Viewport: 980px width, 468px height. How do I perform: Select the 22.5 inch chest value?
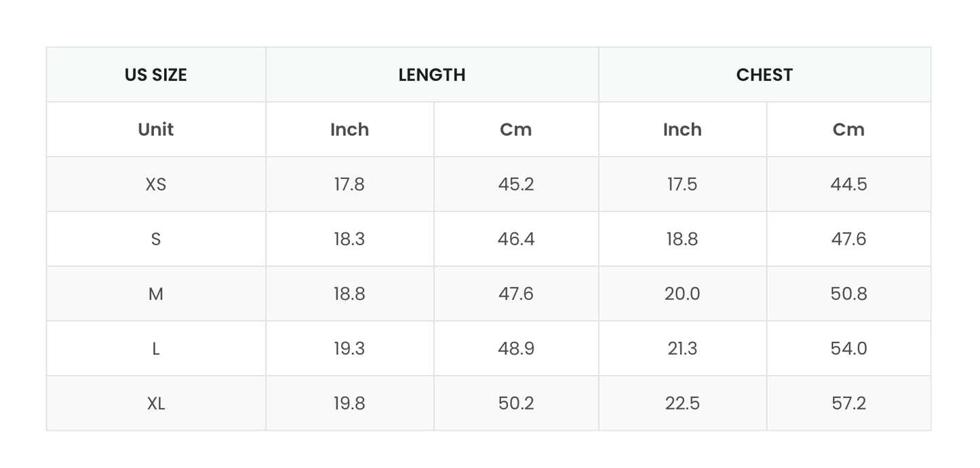click(x=682, y=404)
